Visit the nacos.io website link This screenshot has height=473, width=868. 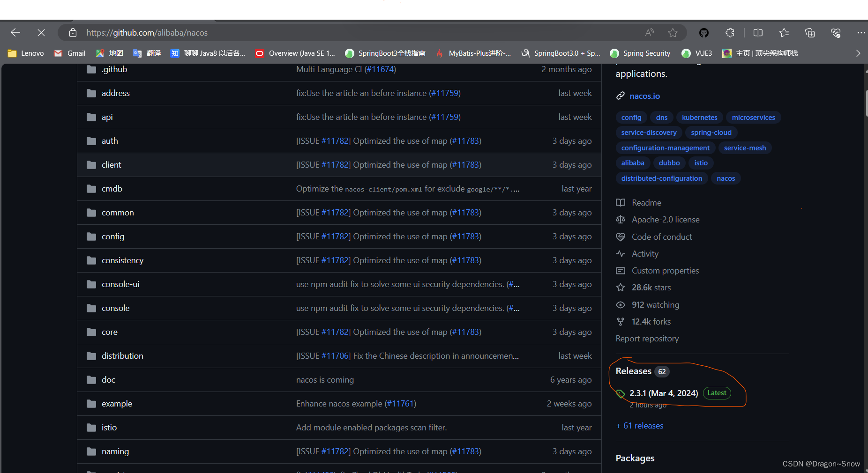click(x=644, y=96)
